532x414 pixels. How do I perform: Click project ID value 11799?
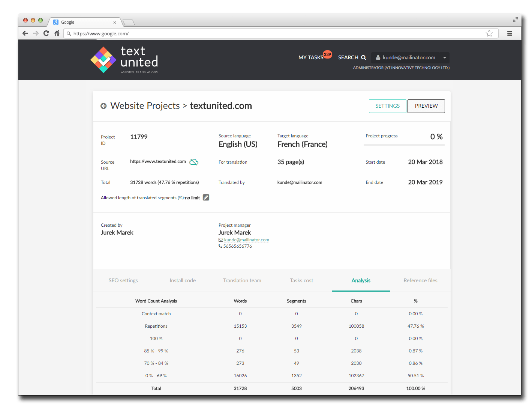[139, 137]
